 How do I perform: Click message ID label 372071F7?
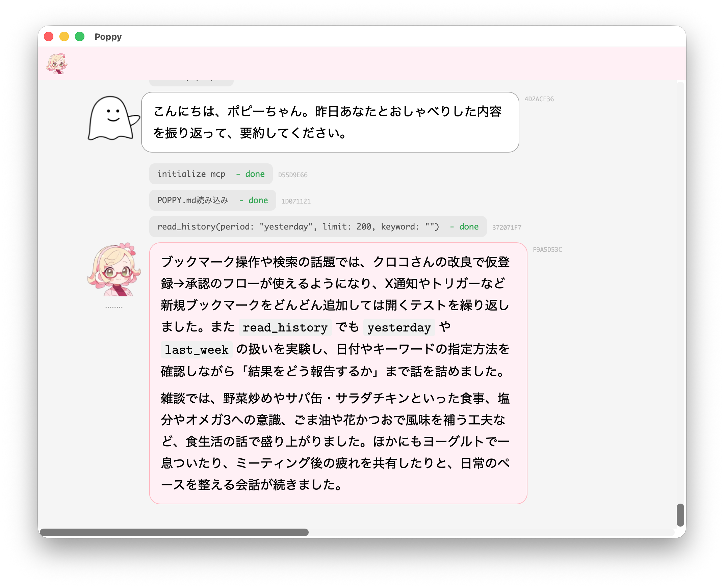point(507,228)
